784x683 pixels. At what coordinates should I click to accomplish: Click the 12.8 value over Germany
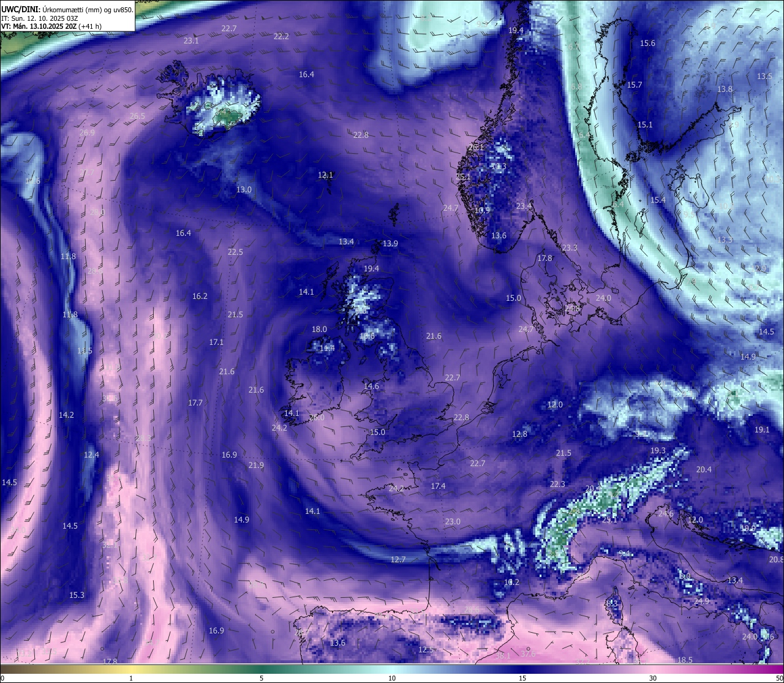[519, 434]
